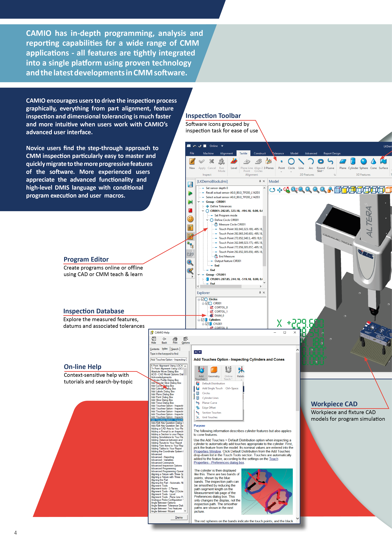Switch to the Search tab in Help

175,349
